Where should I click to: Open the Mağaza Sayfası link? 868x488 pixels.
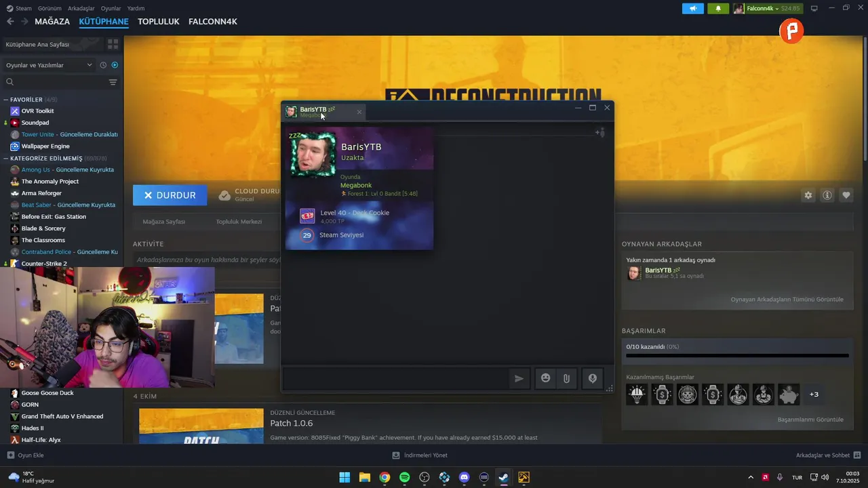coord(163,222)
